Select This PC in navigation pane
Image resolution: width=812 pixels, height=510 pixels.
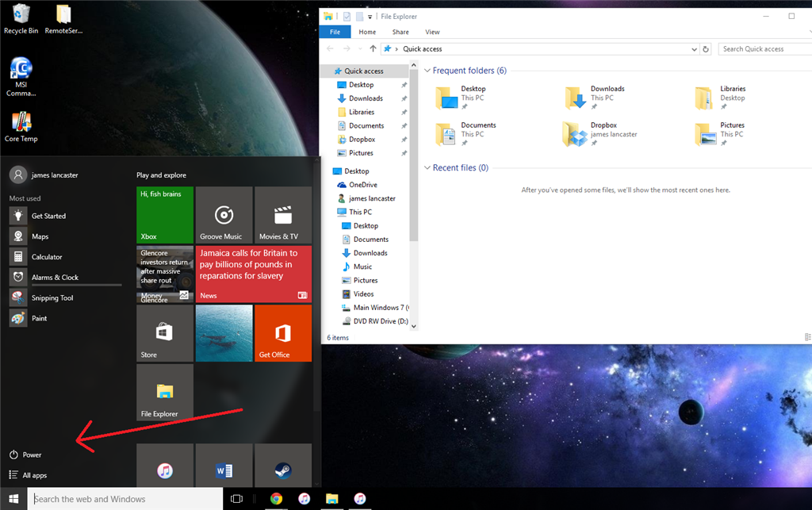pyautogui.click(x=361, y=212)
